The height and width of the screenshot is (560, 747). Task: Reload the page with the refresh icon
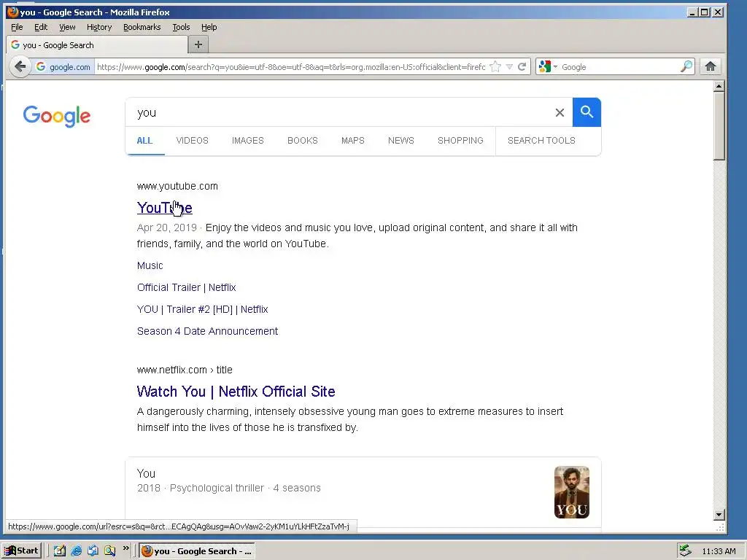[x=522, y=66]
